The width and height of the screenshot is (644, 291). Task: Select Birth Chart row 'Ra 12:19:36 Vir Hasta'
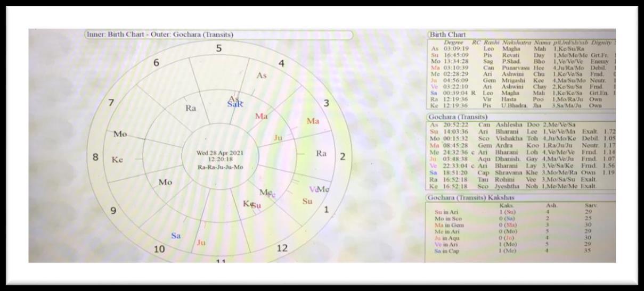tap(522, 99)
